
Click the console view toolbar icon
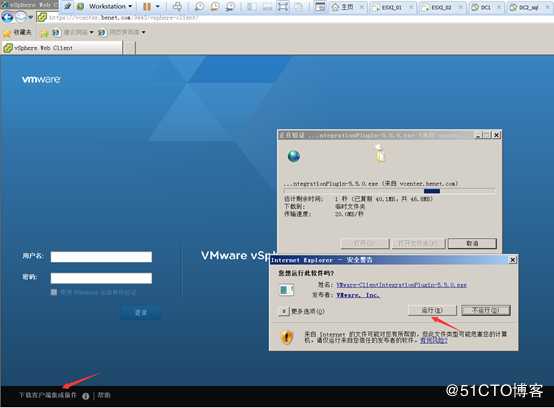320,6
